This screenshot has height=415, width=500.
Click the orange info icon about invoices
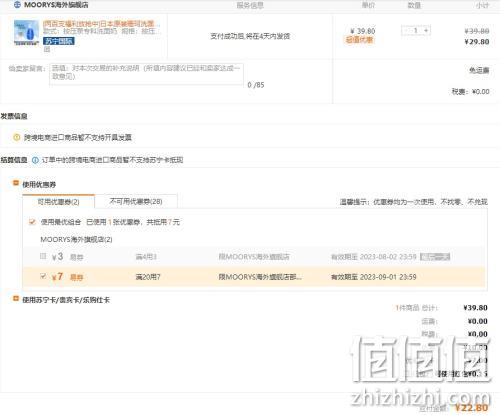coord(16,137)
